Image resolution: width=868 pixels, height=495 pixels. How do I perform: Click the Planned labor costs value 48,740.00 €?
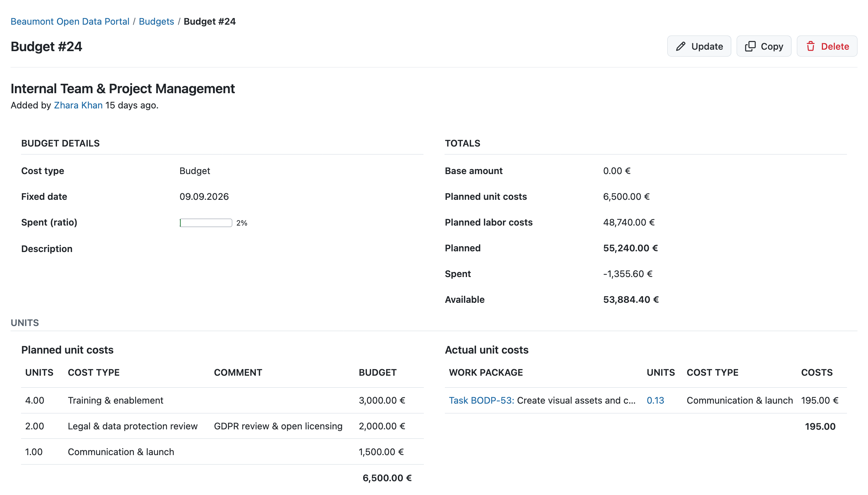pos(629,222)
